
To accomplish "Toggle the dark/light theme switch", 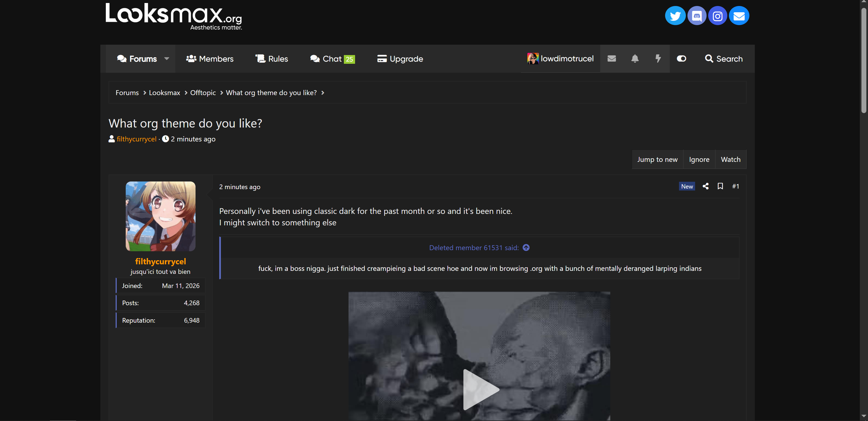I will tap(681, 59).
